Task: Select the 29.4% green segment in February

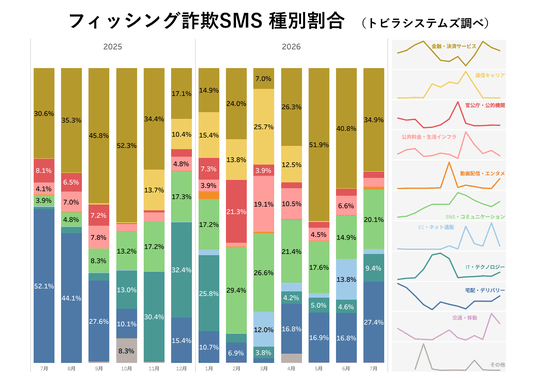Action: (236, 290)
